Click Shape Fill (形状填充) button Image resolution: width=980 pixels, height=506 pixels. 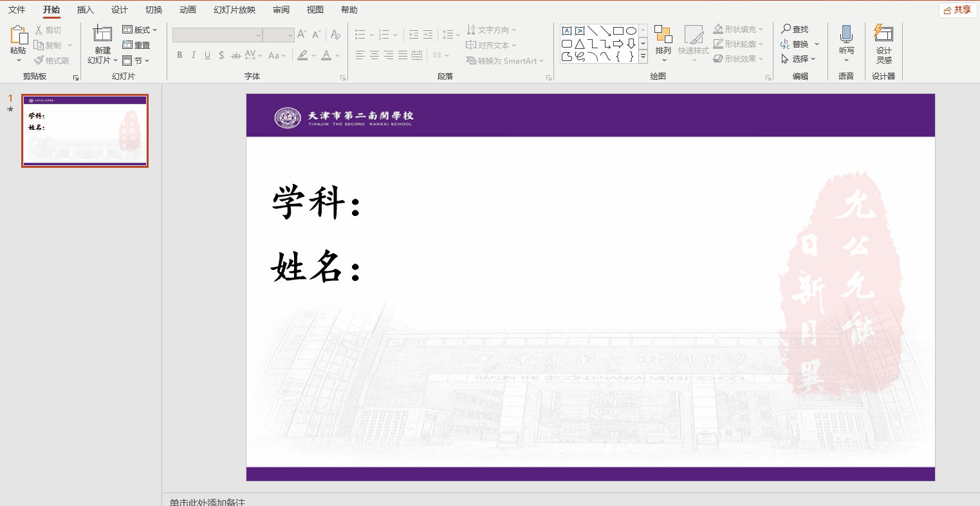pos(738,30)
